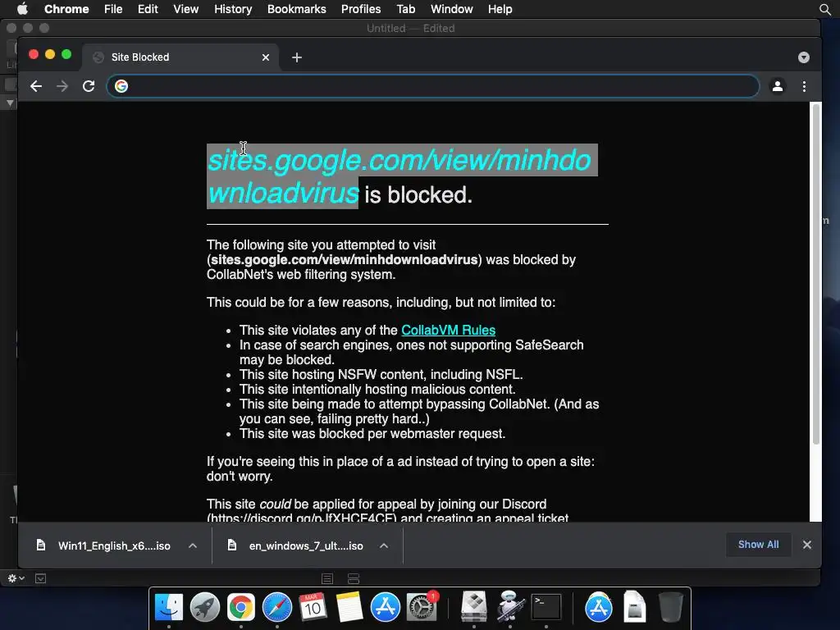Open Boot Camp Assistant from the dock
This screenshot has height=630, width=840.
pos(473,607)
